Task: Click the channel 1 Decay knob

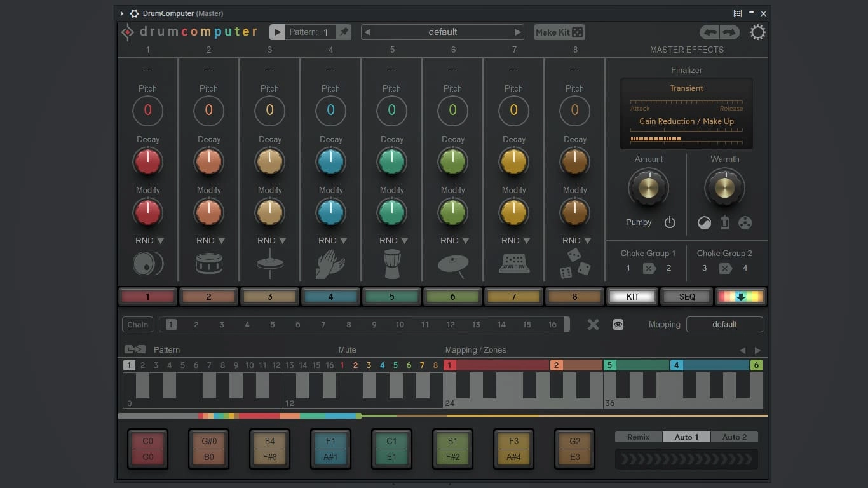Action: pyautogui.click(x=147, y=162)
